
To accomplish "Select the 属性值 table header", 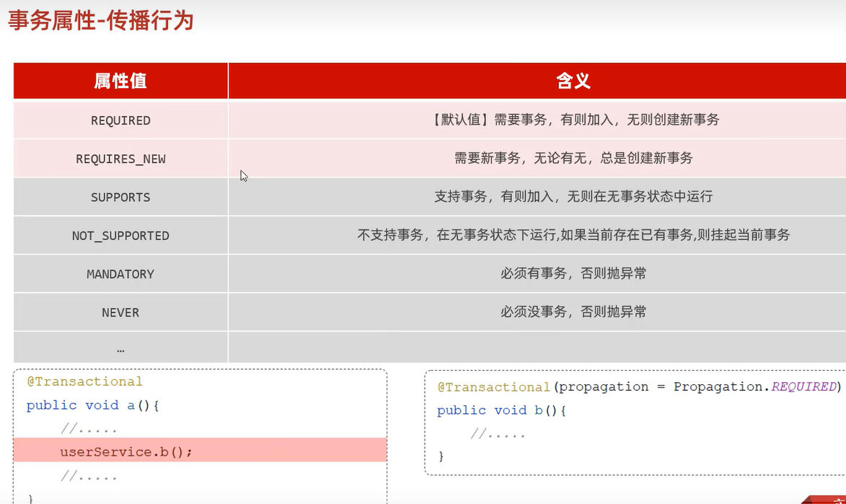I will (120, 81).
